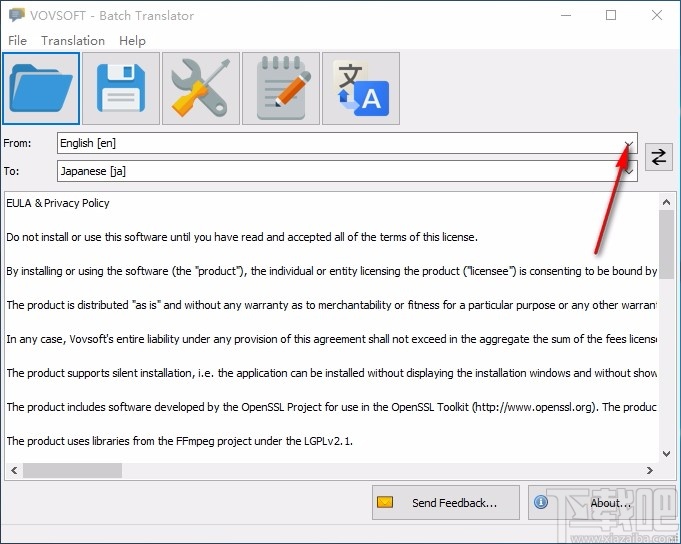Click the blue info icon on About

tap(541, 502)
